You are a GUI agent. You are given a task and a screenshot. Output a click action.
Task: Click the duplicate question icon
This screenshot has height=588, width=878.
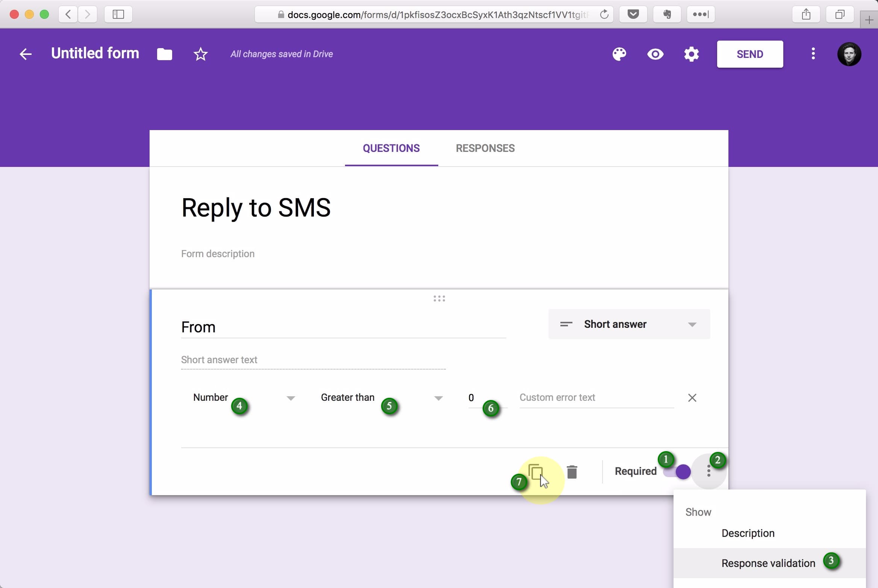[x=536, y=471]
